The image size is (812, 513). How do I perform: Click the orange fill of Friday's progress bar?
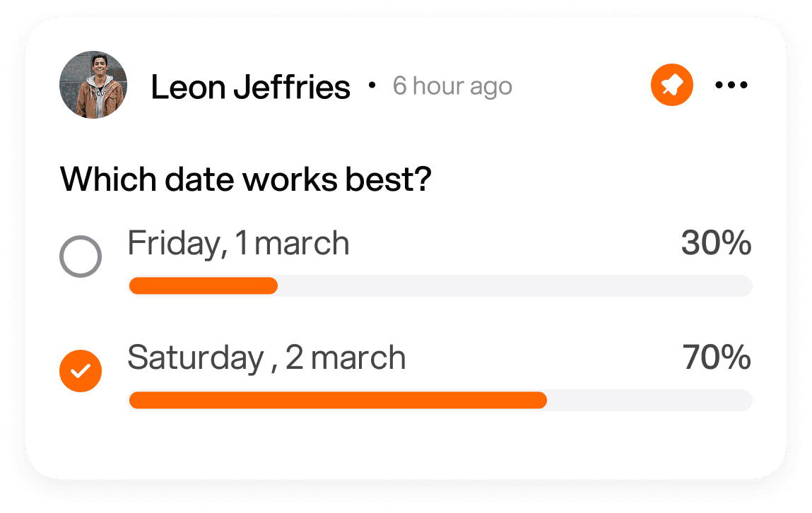click(204, 286)
